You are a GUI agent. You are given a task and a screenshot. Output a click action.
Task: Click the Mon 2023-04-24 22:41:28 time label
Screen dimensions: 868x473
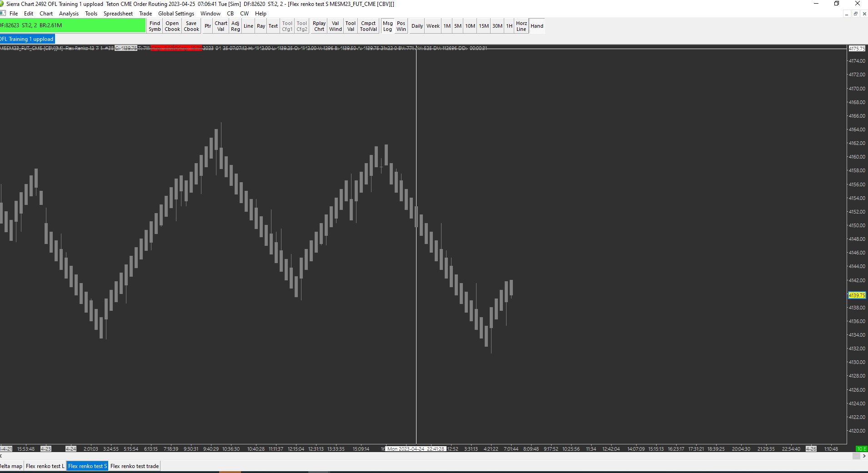416,449
